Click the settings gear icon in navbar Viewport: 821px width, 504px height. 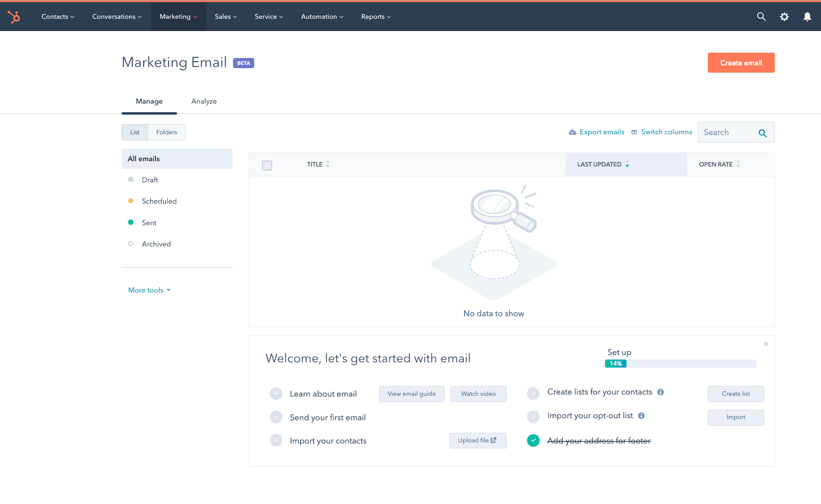tap(784, 17)
